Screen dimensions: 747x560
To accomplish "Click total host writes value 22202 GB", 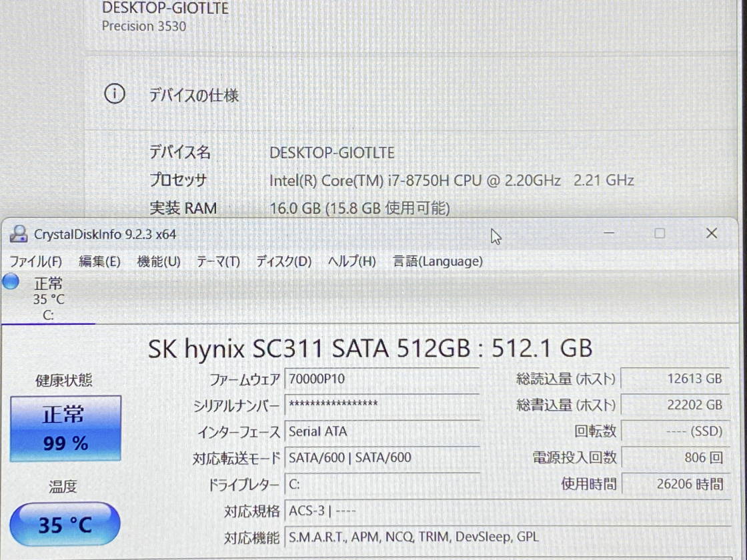I will [676, 405].
